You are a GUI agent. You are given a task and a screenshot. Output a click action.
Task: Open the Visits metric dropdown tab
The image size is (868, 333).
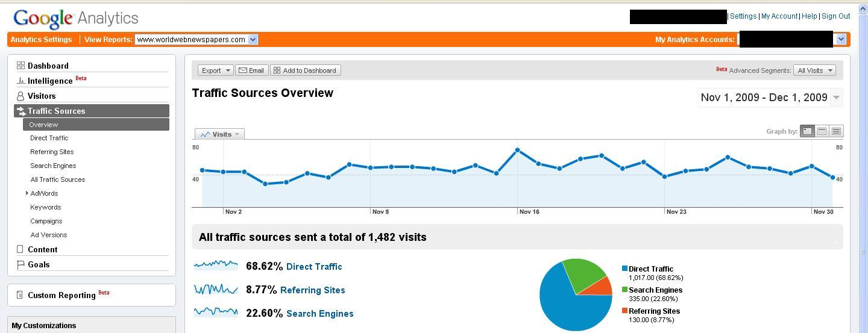(219, 134)
